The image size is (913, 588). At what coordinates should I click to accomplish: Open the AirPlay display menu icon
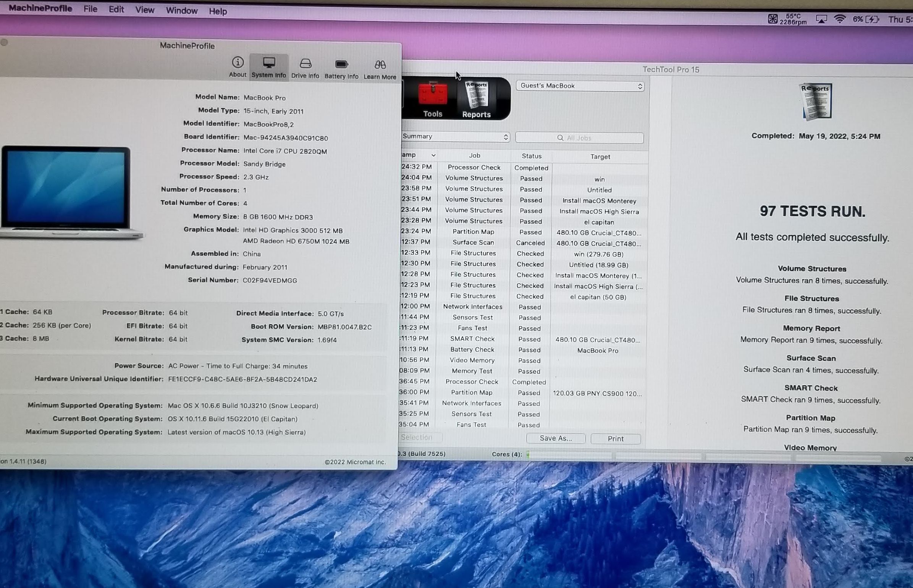point(821,19)
